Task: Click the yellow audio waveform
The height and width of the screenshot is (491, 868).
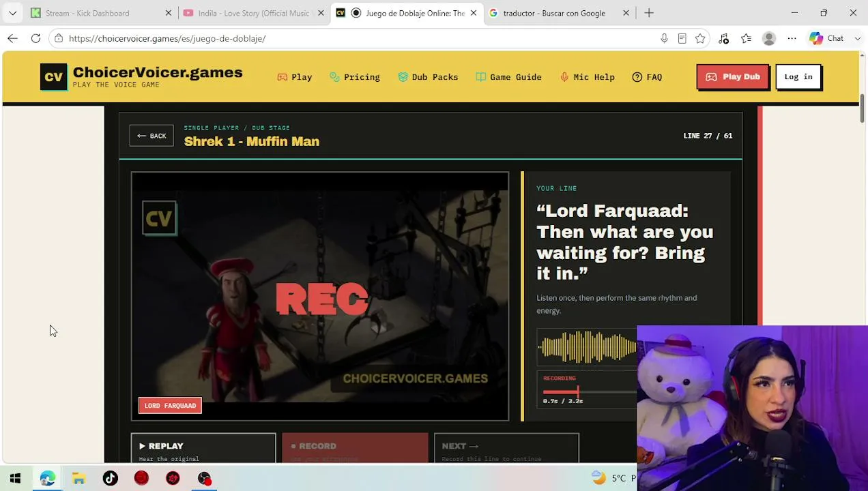Action: (587, 346)
